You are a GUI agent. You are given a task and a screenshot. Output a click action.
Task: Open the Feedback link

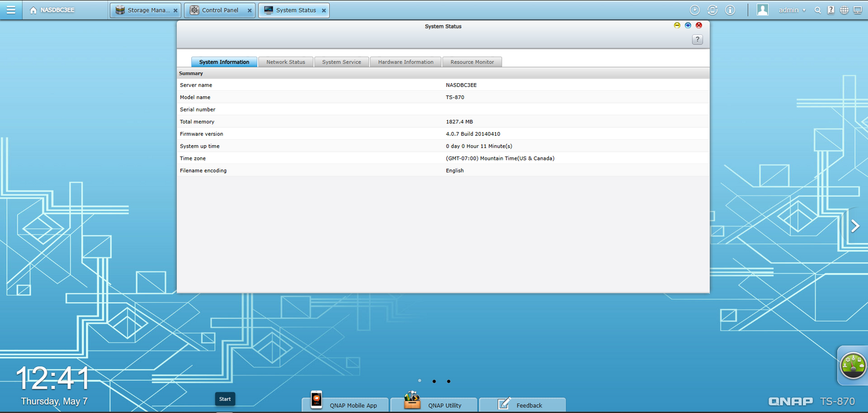(522, 405)
